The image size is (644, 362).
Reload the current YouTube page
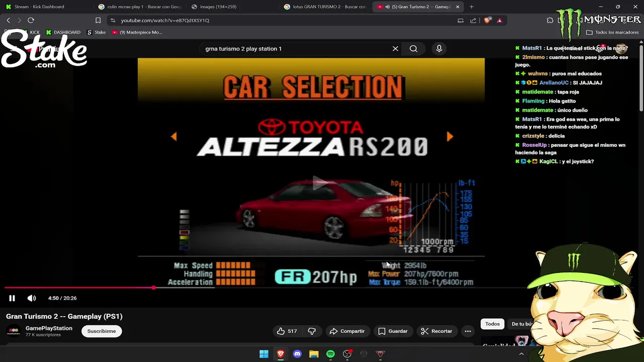(31, 20)
